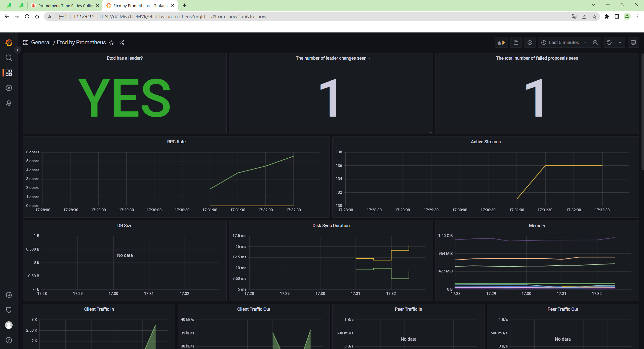Screen dimensions: 644x349
Task: Open the Server Admin shield icon
Action: click(9, 310)
